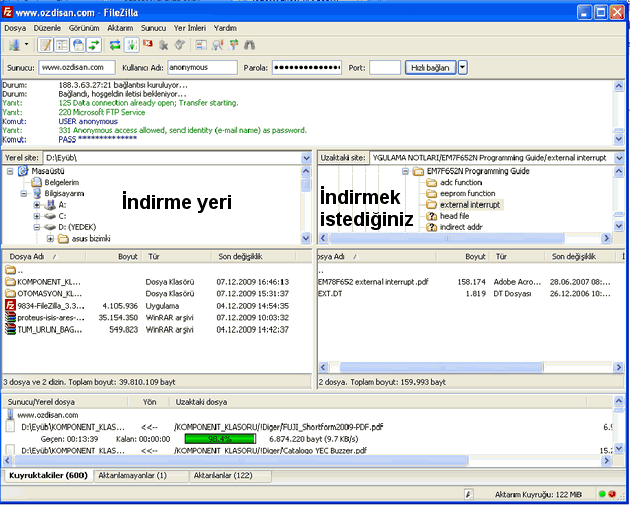630x505 pixels.
Task: Toggle the remote directory tree display
Action: pos(78,45)
